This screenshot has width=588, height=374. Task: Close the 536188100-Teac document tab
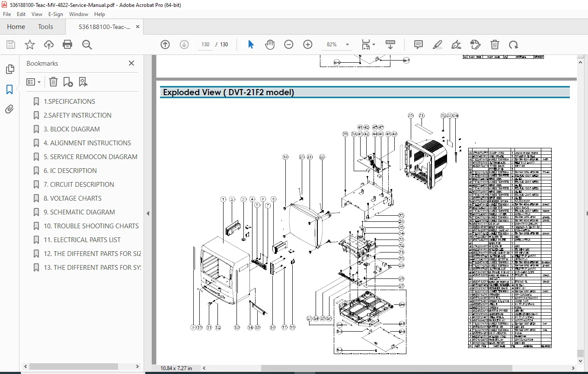pos(138,26)
